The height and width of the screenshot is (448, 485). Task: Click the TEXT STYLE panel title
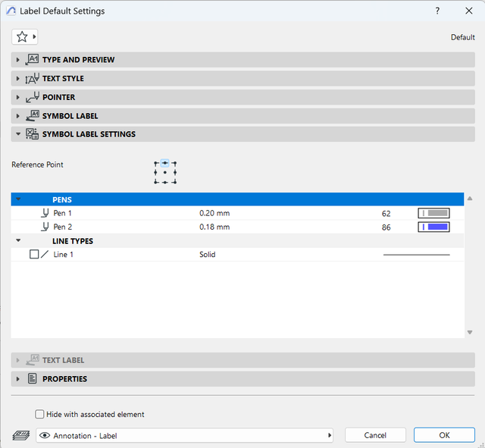[63, 79]
